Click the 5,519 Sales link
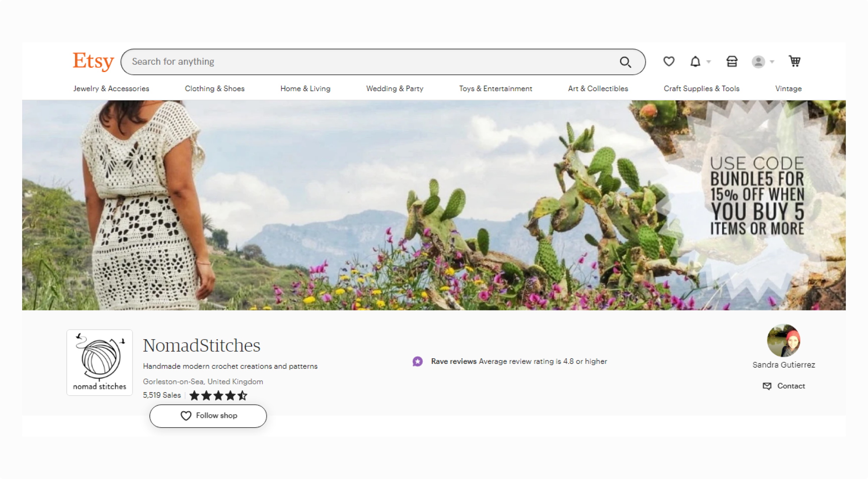The height and width of the screenshot is (479, 868). (162, 395)
